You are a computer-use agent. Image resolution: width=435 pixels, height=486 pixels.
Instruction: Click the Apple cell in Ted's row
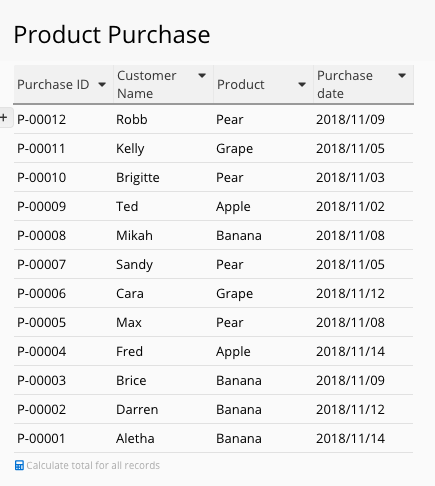click(233, 207)
